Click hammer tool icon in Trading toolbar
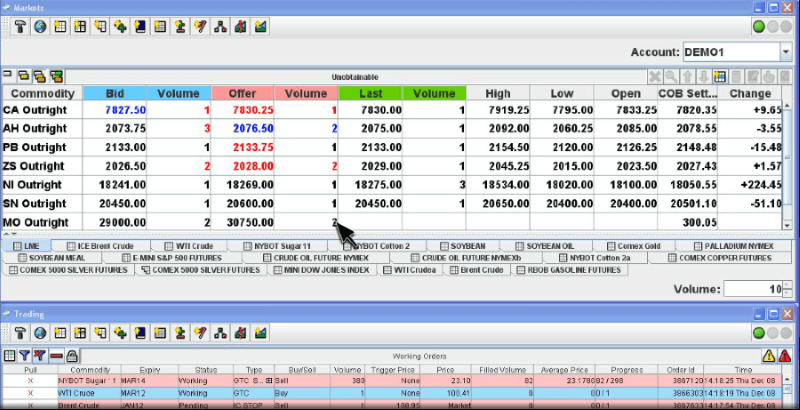 [x=20, y=333]
